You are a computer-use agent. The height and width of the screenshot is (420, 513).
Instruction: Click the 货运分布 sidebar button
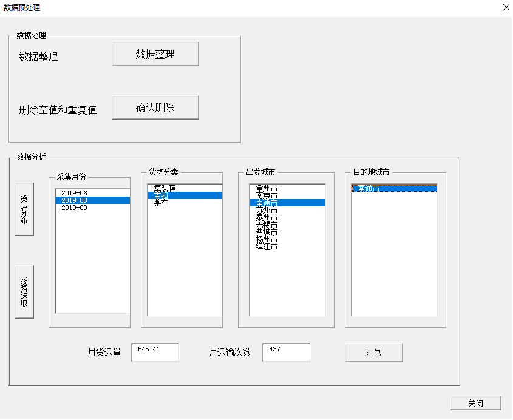pos(24,209)
